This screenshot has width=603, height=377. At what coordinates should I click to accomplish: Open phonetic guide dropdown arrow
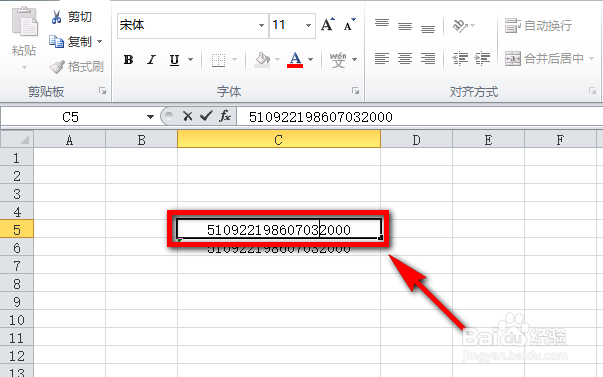(354, 60)
